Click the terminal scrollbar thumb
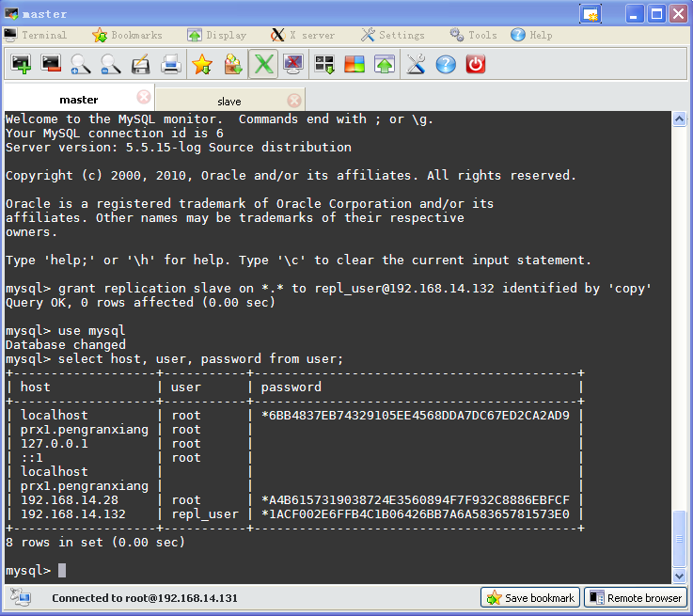 (679, 539)
